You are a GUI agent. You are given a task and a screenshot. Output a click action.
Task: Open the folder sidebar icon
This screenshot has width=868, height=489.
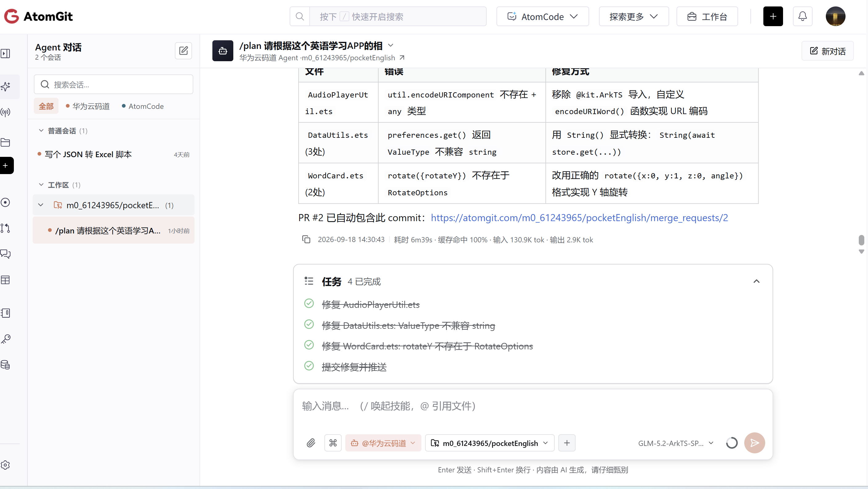click(6, 142)
